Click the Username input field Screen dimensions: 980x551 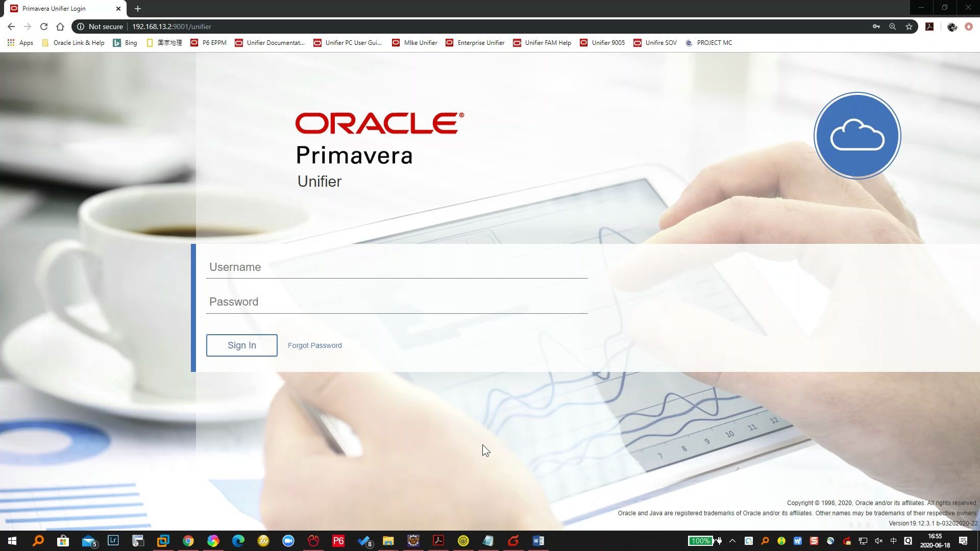[x=397, y=267]
